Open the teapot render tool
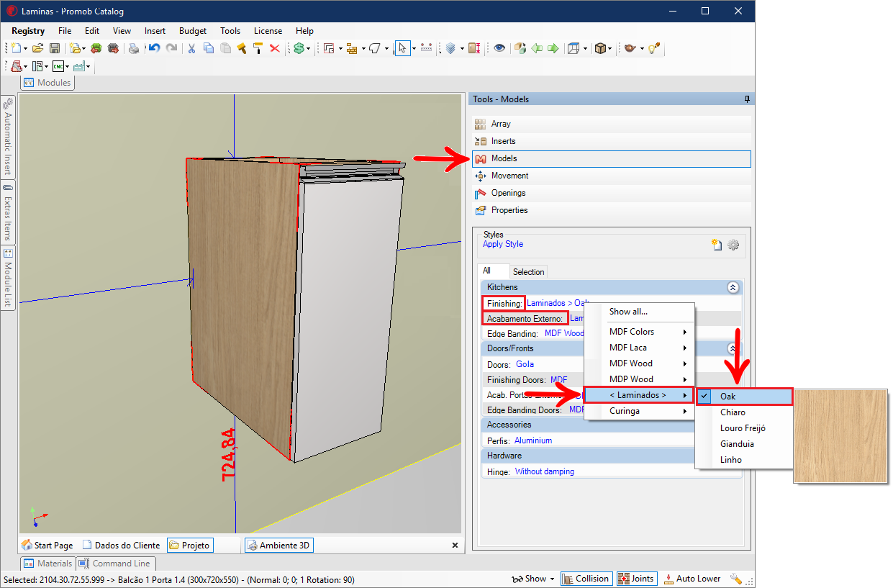Screen dimensions: 893x588 [x=630, y=48]
